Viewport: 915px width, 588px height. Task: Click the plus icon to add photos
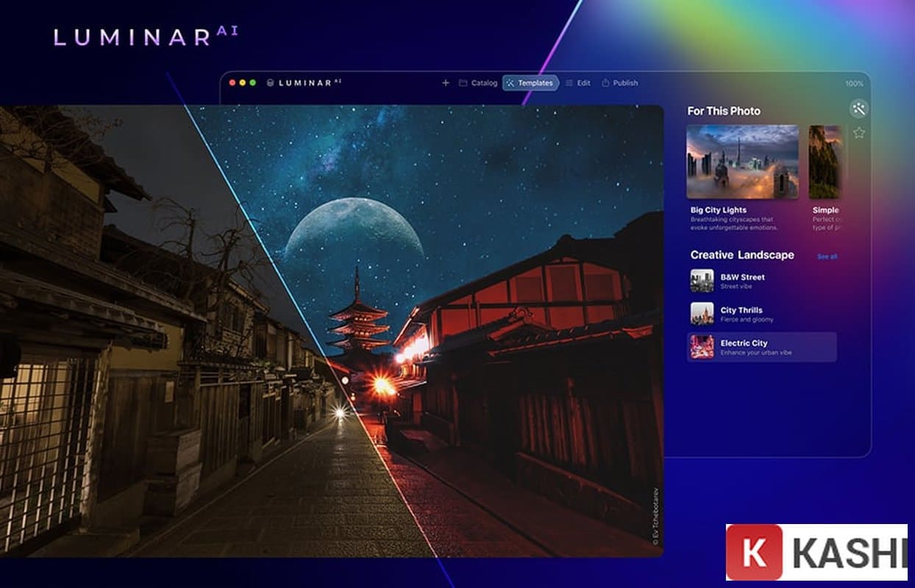click(x=445, y=83)
